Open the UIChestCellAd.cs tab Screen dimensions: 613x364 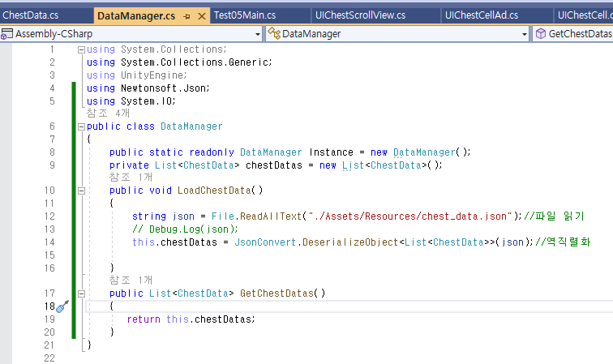(482, 15)
